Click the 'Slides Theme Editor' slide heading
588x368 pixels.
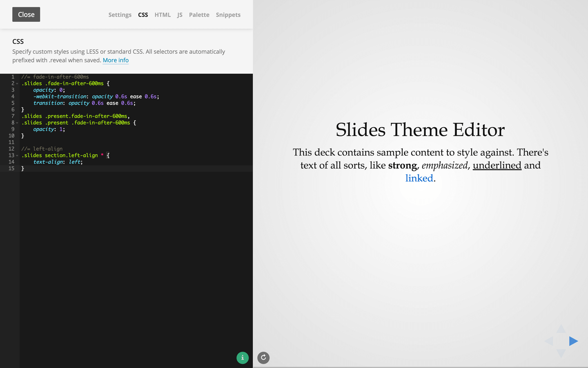pos(420,130)
